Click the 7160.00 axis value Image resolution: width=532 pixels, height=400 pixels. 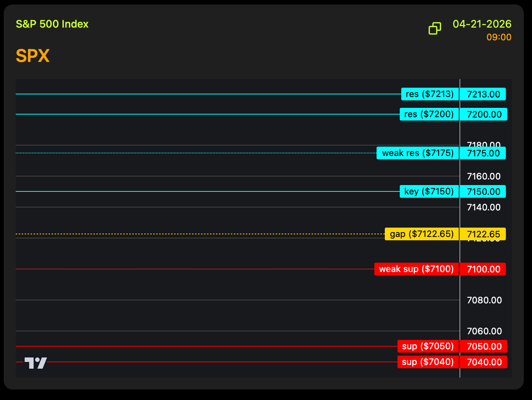click(484, 176)
